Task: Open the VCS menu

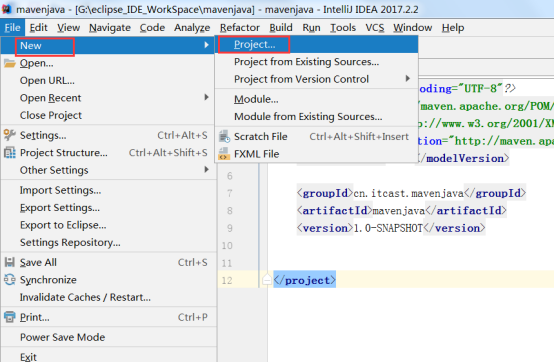Action: tap(375, 28)
